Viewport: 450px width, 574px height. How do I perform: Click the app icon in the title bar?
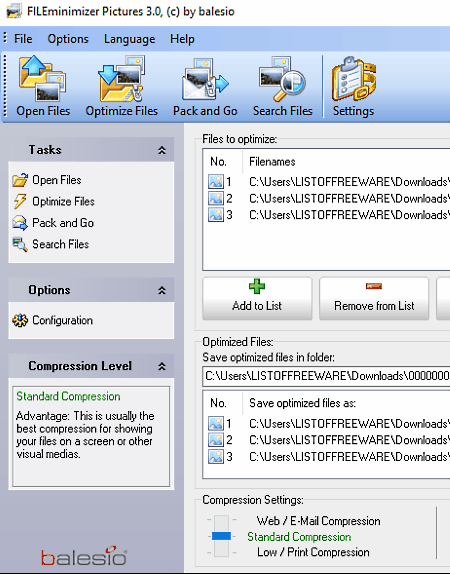pyautogui.click(x=14, y=11)
